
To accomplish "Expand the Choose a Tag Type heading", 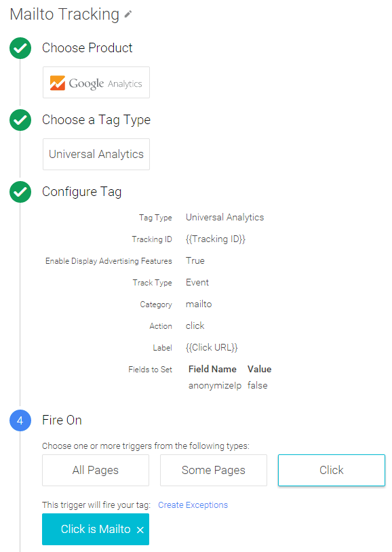I will coord(96,120).
